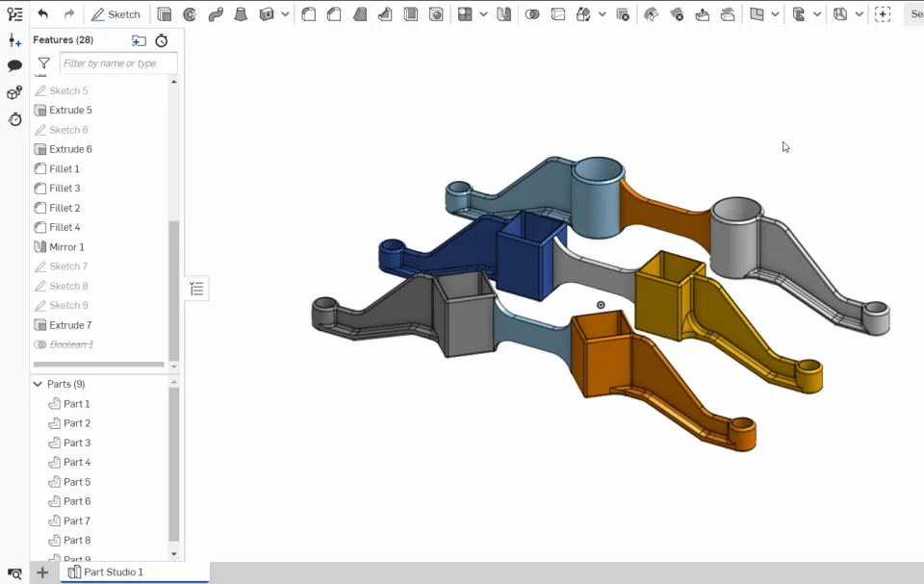924x584 pixels.
Task: Switch to Part Studio 1 tab
Action: (x=113, y=572)
